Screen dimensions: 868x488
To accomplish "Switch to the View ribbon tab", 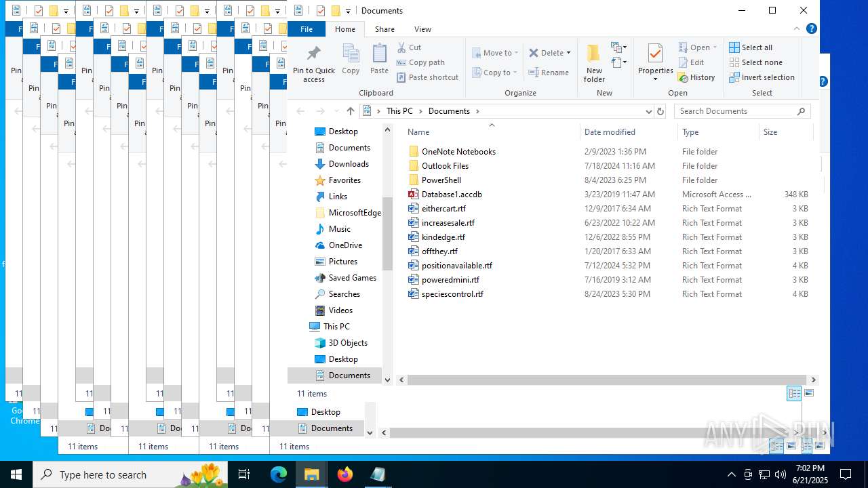I will (x=422, y=29).
